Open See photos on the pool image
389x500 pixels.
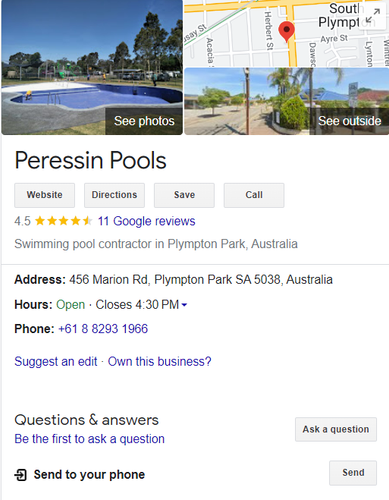(144, 121)
